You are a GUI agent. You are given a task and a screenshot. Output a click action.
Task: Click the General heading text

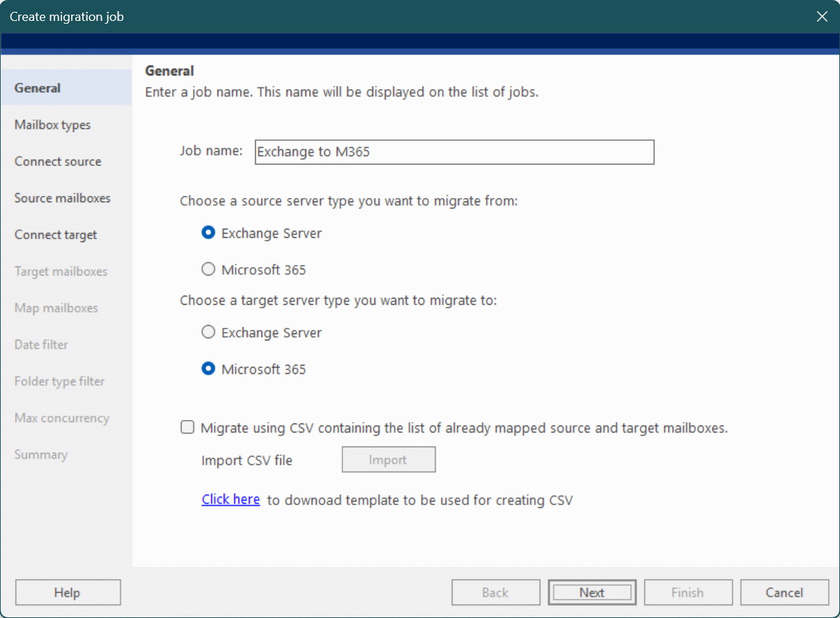pos(169,70)
